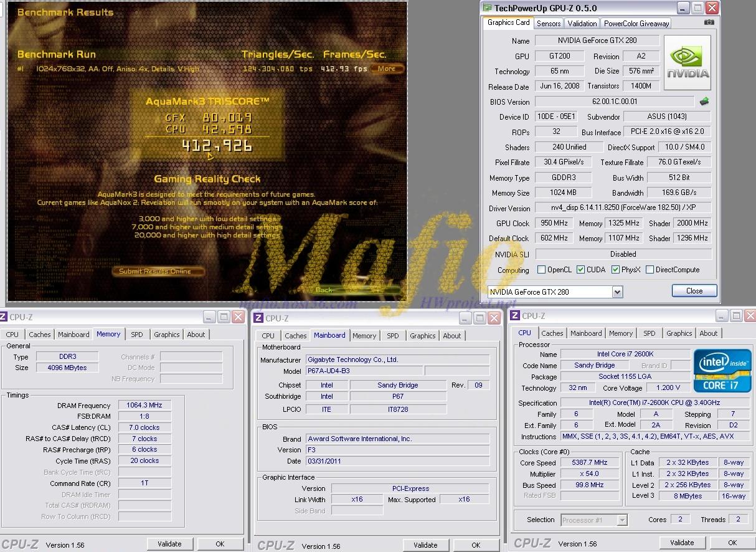This screenshot has height=552, width=756.
Task: Click the Close button in GPU-Z
Action: (x=694, y=291)
